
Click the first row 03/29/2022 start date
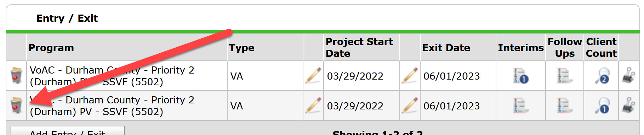pyautogui.click(x=355, y=76)
